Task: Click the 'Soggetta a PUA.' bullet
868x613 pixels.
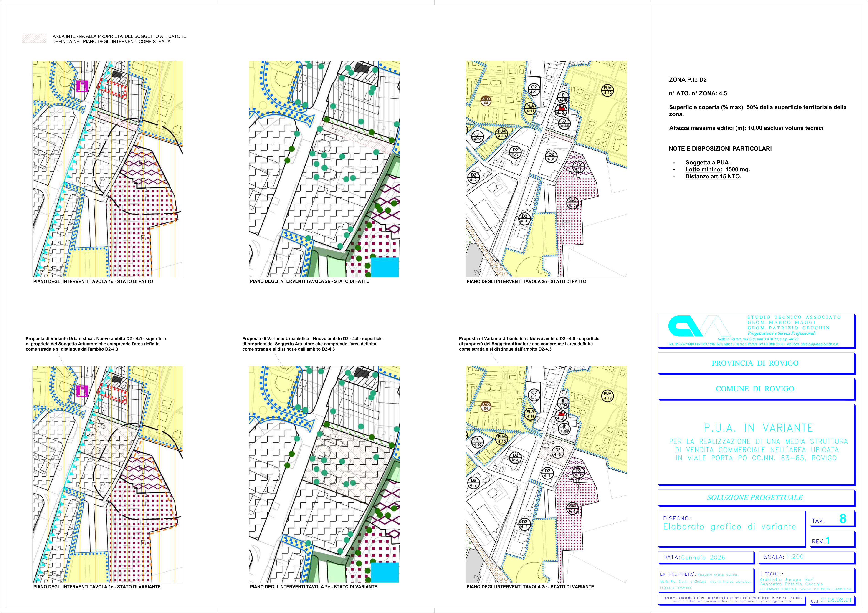Action: [x=708, y=162]
